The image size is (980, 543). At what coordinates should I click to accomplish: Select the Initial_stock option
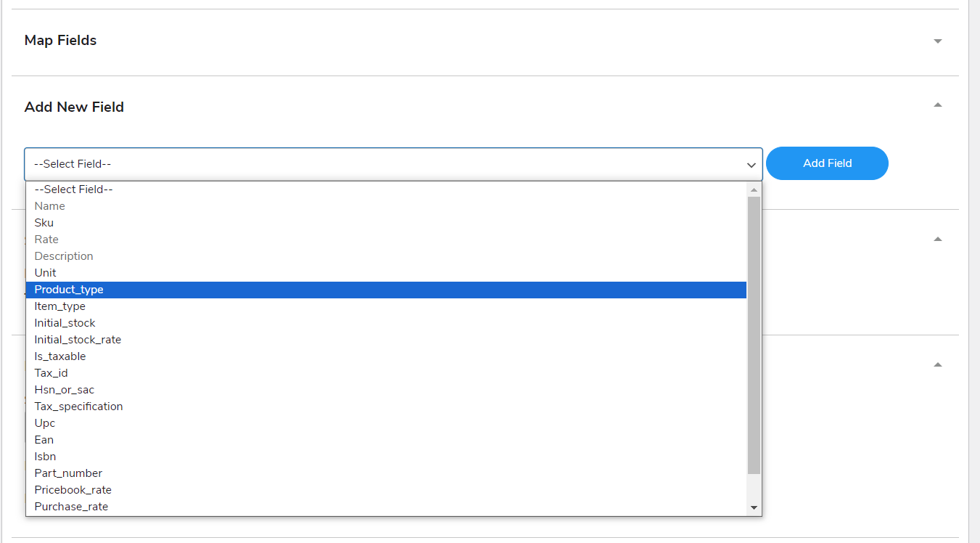click(x=65, y=322)
